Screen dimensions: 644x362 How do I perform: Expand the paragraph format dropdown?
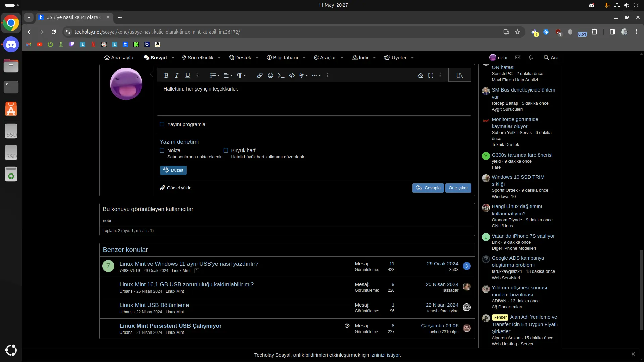click(241, 76)
